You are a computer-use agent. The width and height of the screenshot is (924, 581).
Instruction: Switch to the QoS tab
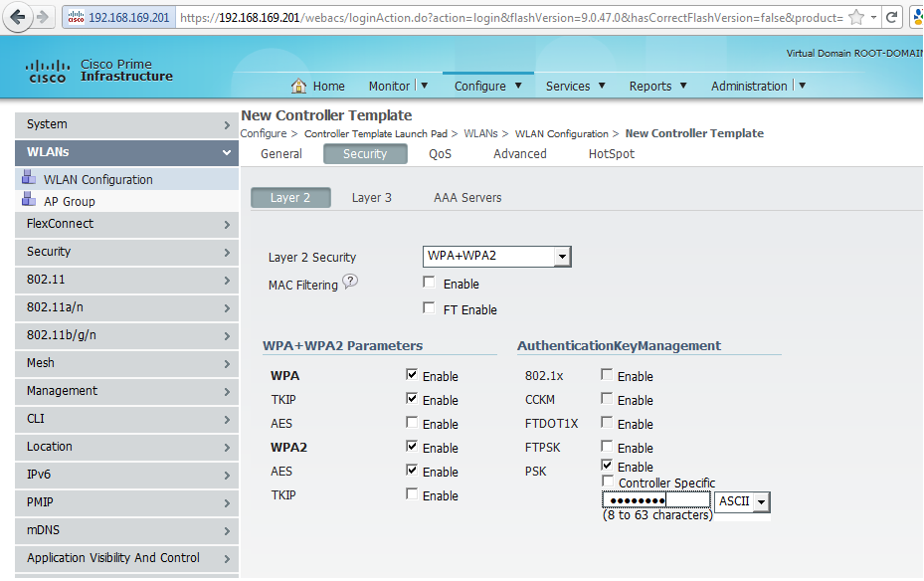[x=441, y=154]
